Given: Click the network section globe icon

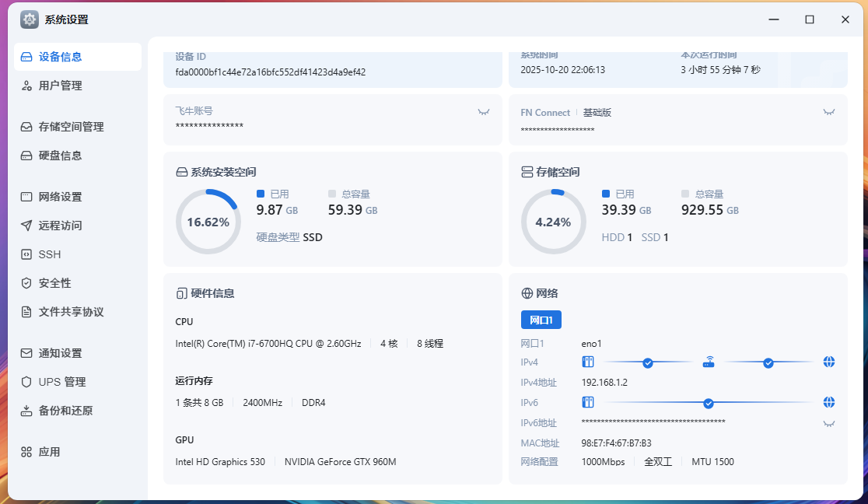Looking at the screenshot, I should (527, 293).
